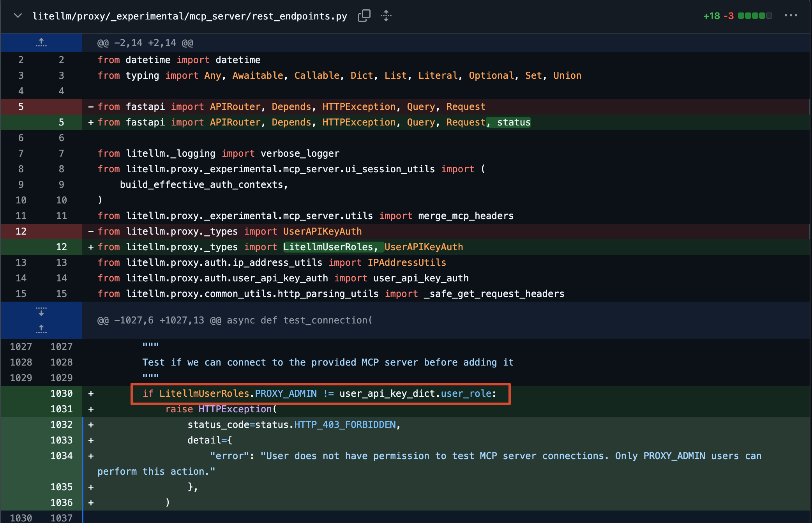
Task: Copy the file path to clipboard
Action: 364,16
